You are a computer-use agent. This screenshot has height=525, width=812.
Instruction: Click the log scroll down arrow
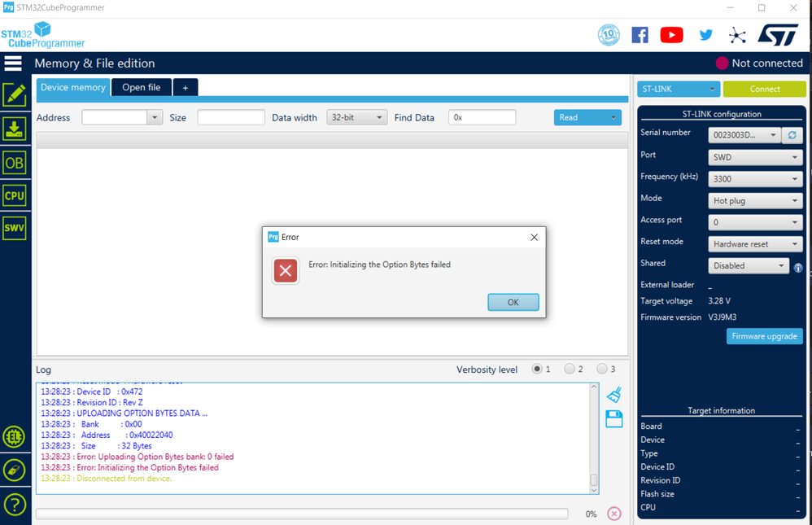point(594,490)
